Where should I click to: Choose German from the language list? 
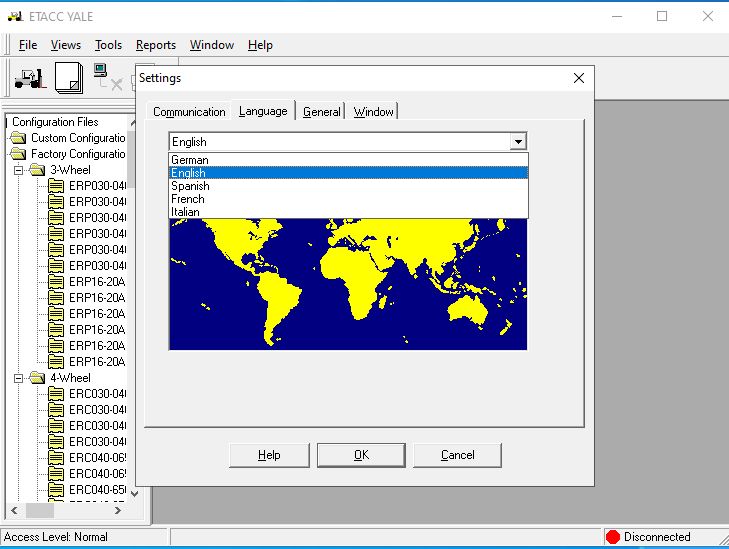348,159
